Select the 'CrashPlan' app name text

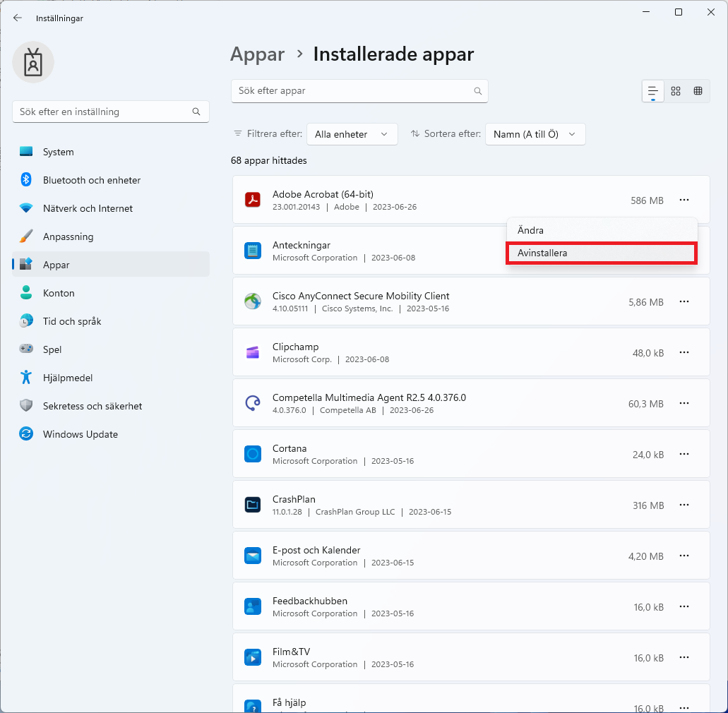(x=294, y=499)
